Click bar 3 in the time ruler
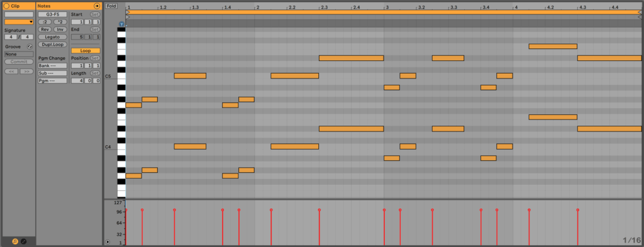 [x=387, y=8]
